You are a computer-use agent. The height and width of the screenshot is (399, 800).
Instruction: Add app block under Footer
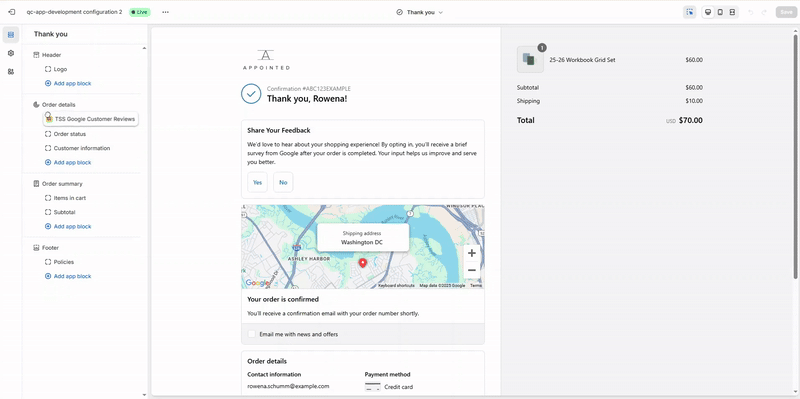[68, 276]
